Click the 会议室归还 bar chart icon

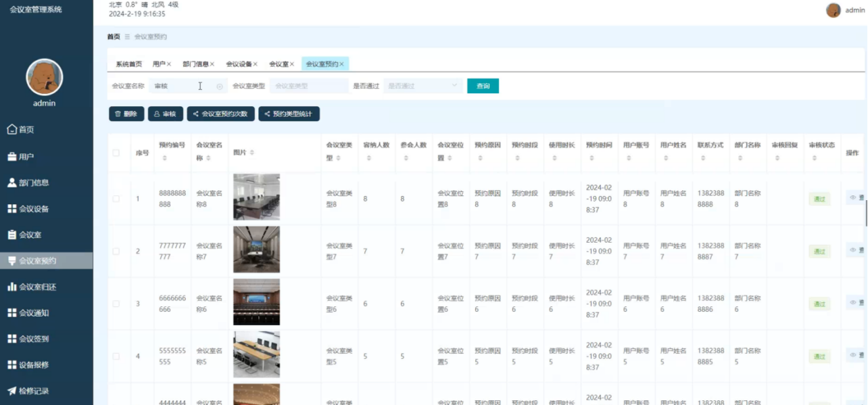pos(11,287)
